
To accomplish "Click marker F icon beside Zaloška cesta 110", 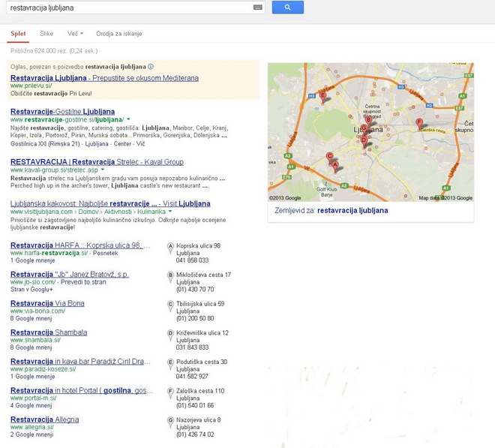I will click(x=170, y=393).
